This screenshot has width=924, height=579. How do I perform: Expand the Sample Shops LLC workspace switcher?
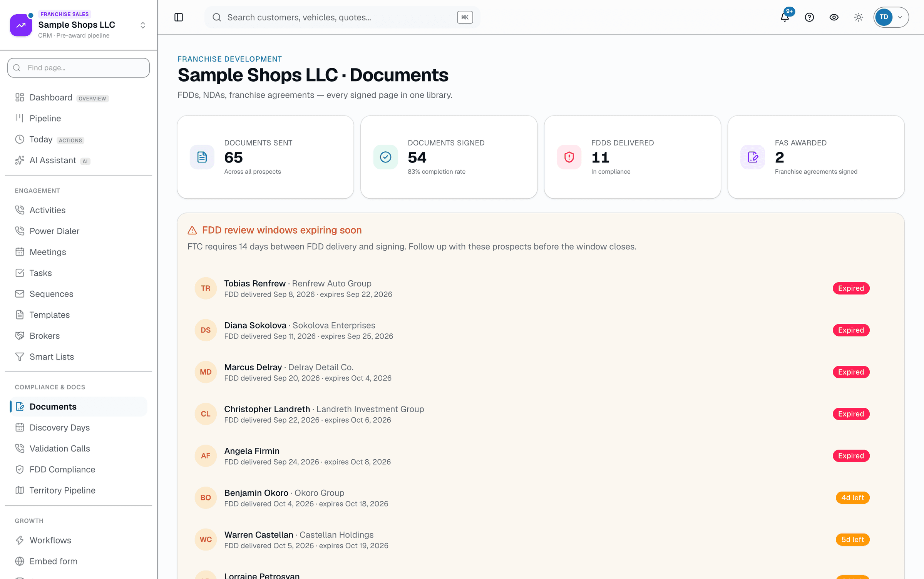point(143,25)
